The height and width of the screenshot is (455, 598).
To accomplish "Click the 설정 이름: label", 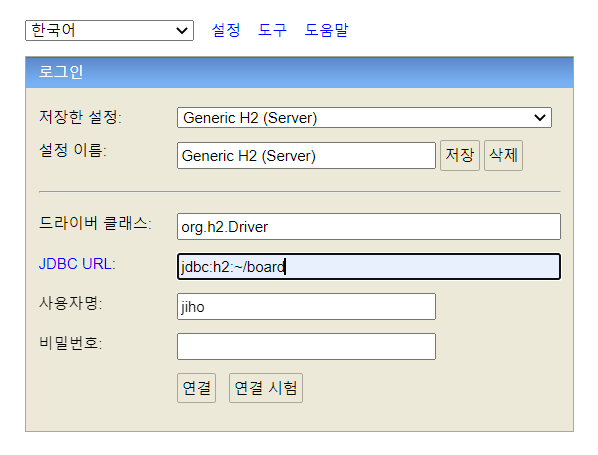I will (73, 150).
